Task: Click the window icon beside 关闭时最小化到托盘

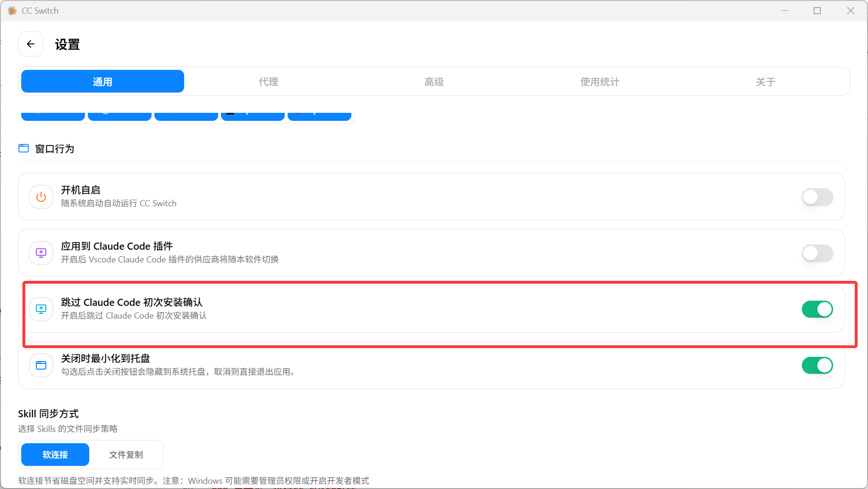Action: [41, 365]
